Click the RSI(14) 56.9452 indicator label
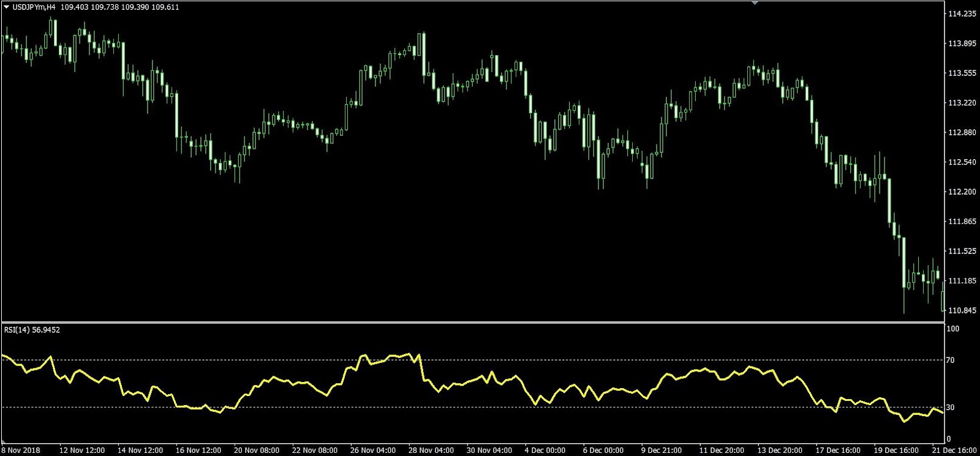The image size is (980, 456). tap(32, 330)
